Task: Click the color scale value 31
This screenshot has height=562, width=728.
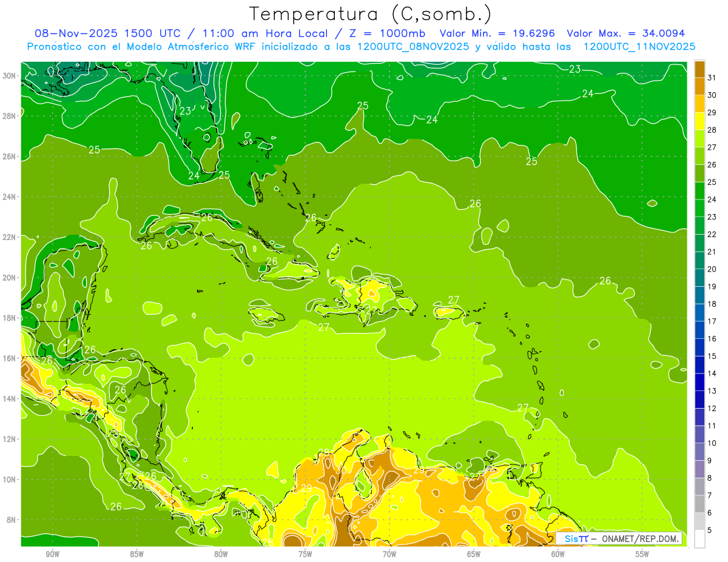Action: pyautogui.click(x=712, y=77)
